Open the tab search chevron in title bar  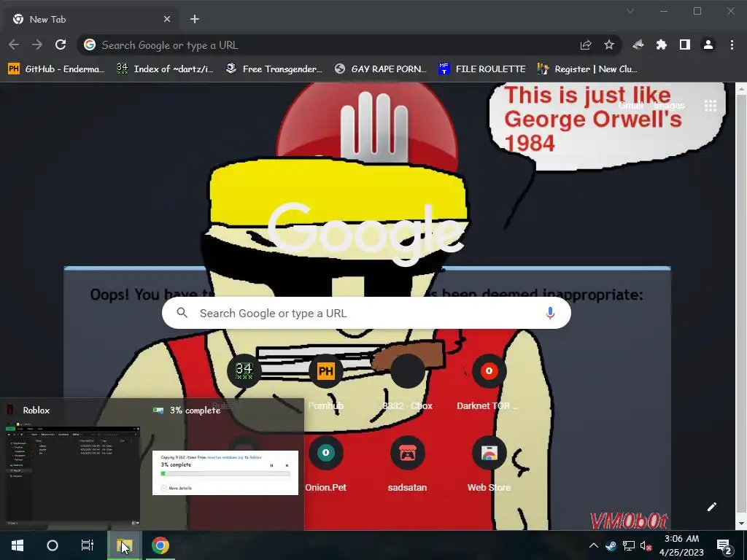point(630,11)
